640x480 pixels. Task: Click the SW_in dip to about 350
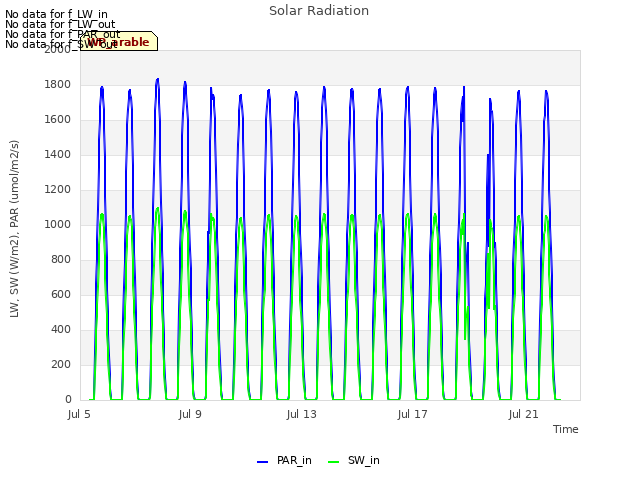click(465, 338)
